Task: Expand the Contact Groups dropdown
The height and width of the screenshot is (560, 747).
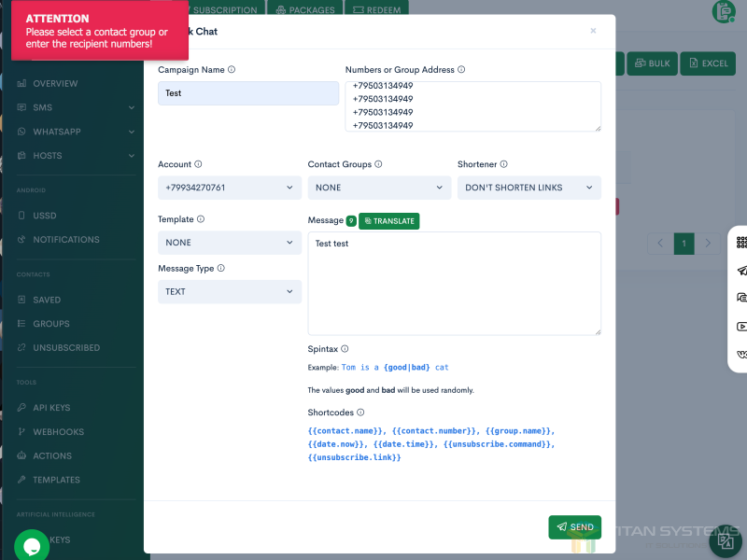Action: [379, 188]
